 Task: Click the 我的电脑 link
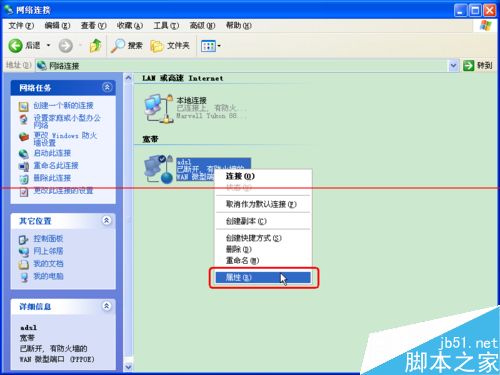[48, 276]
